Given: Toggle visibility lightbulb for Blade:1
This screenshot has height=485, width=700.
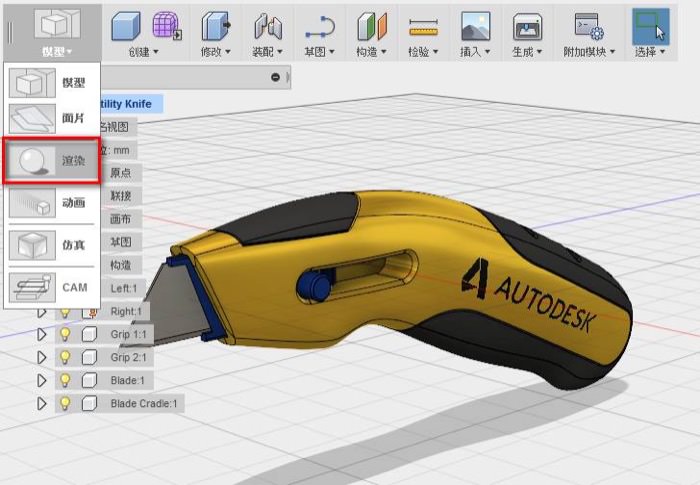Looking at the screenshot, I should click(x=65, y=380).
